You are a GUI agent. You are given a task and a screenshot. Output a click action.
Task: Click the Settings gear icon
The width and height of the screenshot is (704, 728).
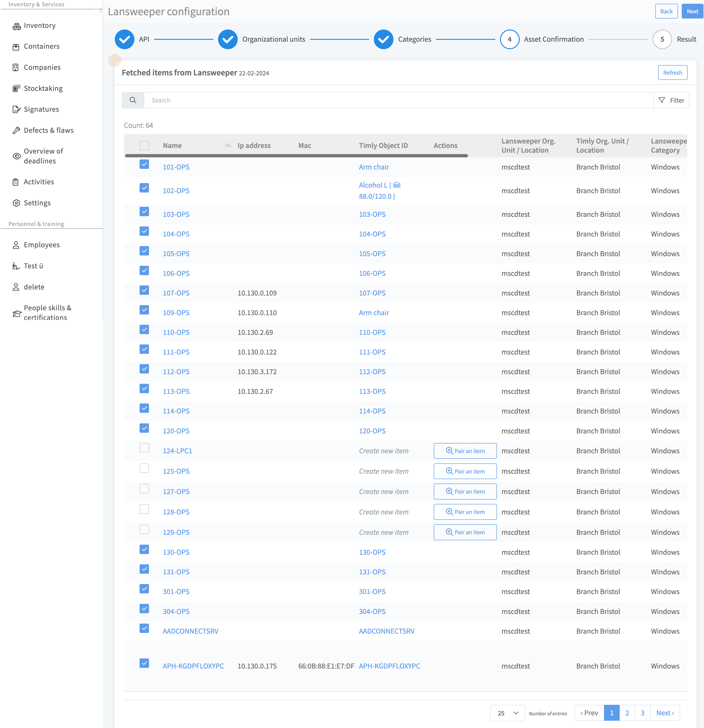pos(16,203)
